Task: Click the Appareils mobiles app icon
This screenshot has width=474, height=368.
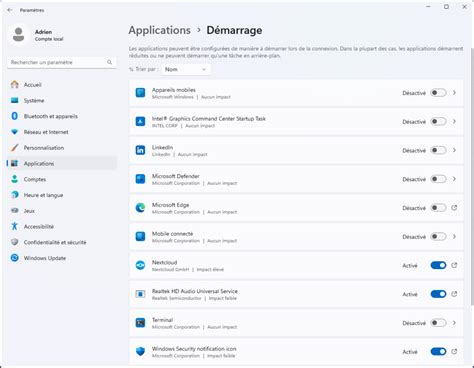Action: [x=140, y=93]
